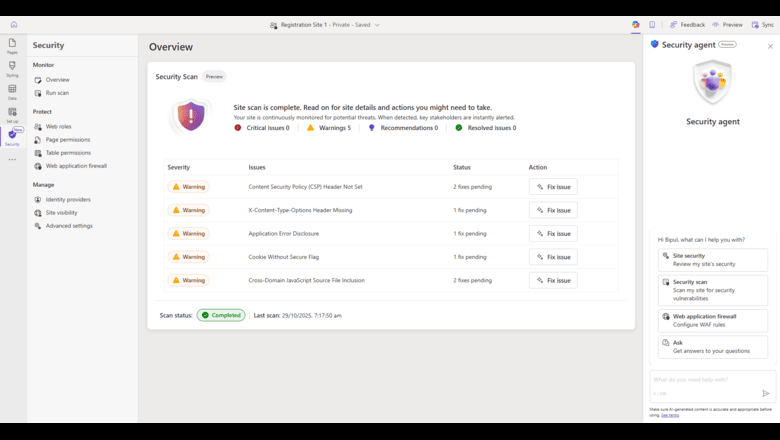780x440 pixels.
Task: Click the Recommendations 0 lightbulb indicator
Action: (x=372, y=128)
